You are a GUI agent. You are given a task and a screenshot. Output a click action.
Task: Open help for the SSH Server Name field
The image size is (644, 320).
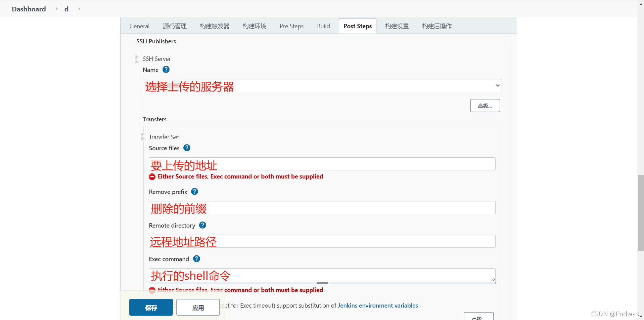(x=166, y=70)
